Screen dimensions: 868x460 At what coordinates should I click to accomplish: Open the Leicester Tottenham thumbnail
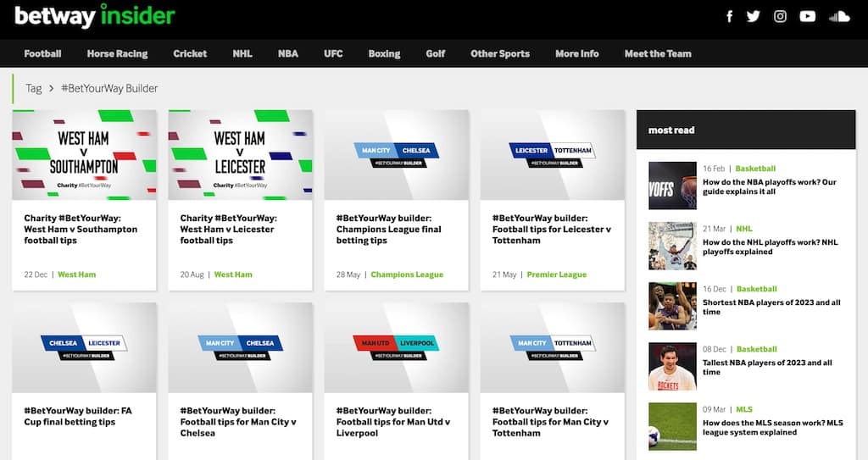(x=553, y=155)
